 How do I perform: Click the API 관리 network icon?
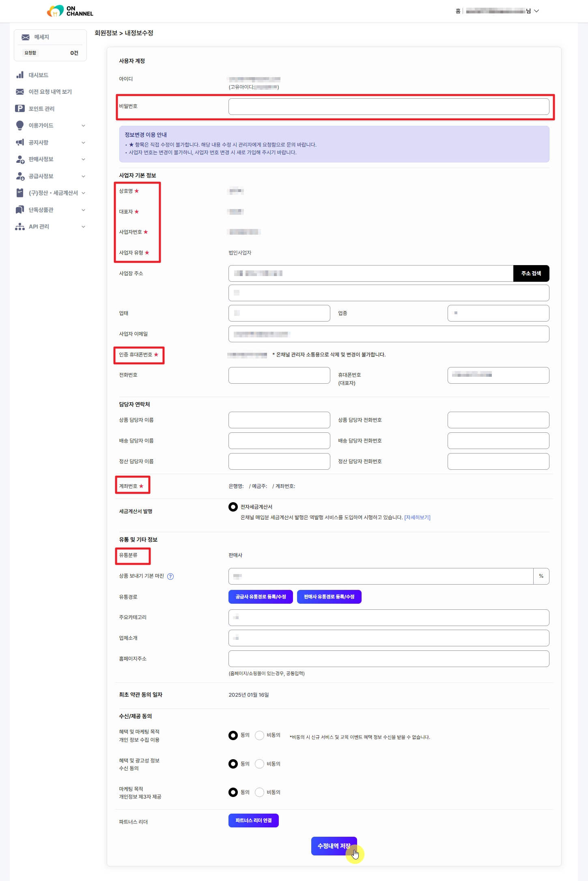[20, 227]
